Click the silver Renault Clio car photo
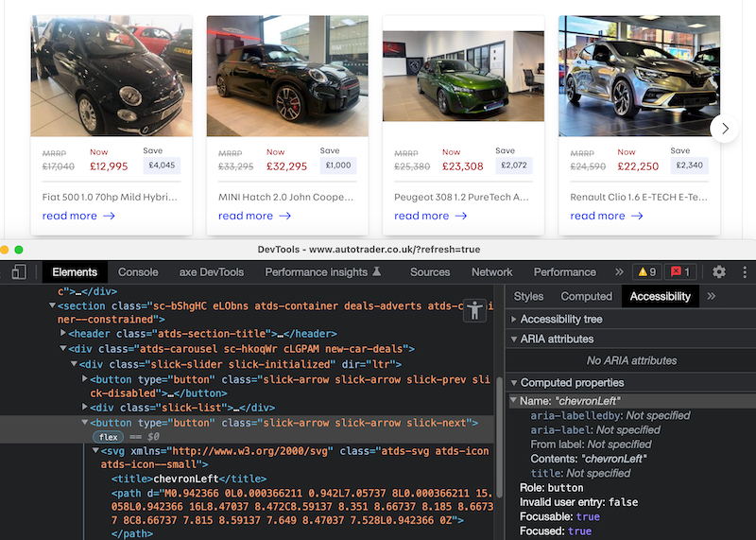 click(x=640, y=76)
